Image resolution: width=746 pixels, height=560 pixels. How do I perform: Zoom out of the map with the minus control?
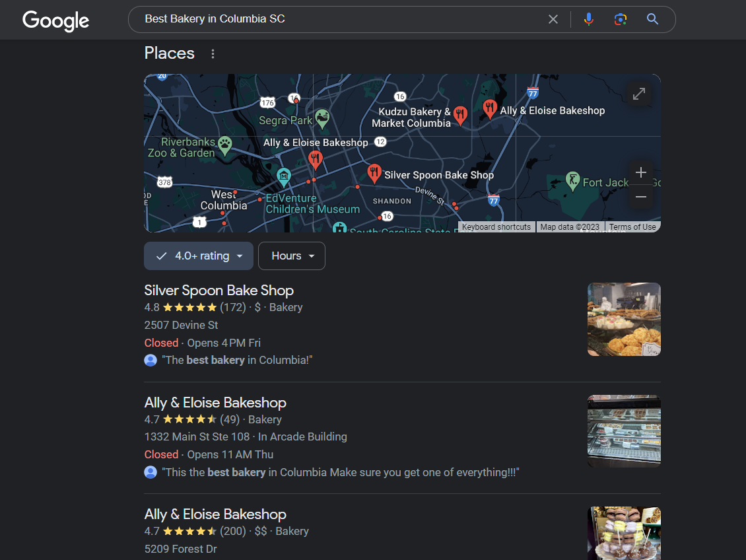(x=640, y=197)
